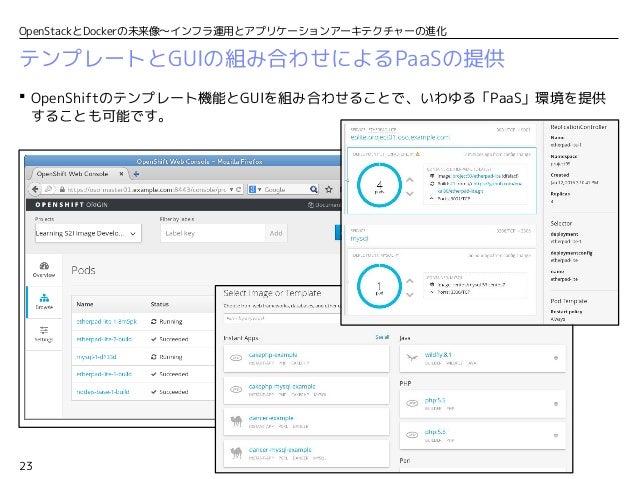Click the Label key filter field
The image size is (638, 479).
(x=213, y=233)
